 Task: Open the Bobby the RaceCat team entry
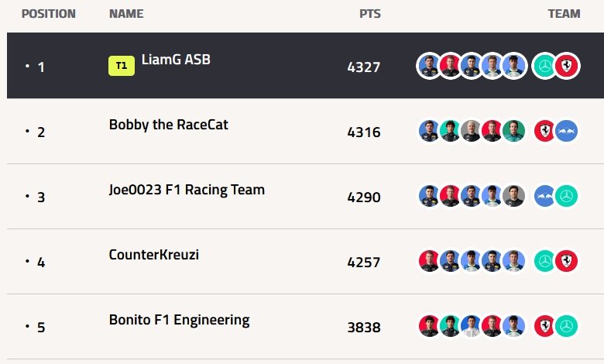(x=168, y=125)
